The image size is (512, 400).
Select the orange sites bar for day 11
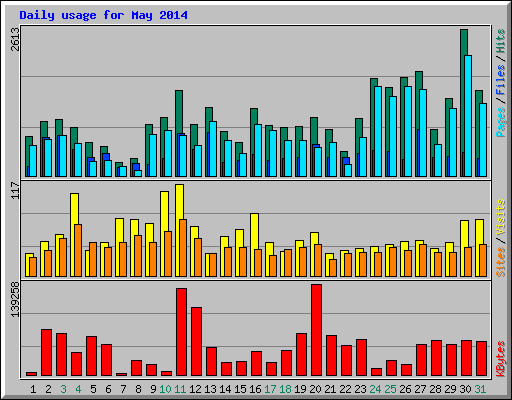point(183,248)
